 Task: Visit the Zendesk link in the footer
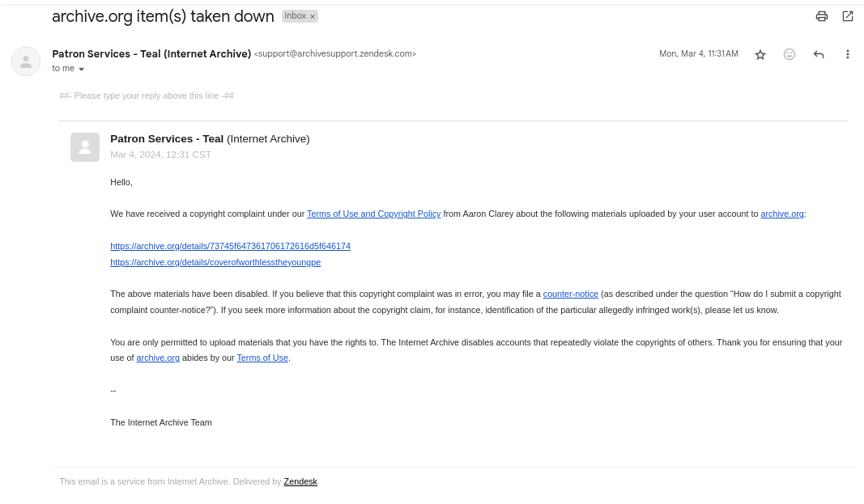(300, 481)
